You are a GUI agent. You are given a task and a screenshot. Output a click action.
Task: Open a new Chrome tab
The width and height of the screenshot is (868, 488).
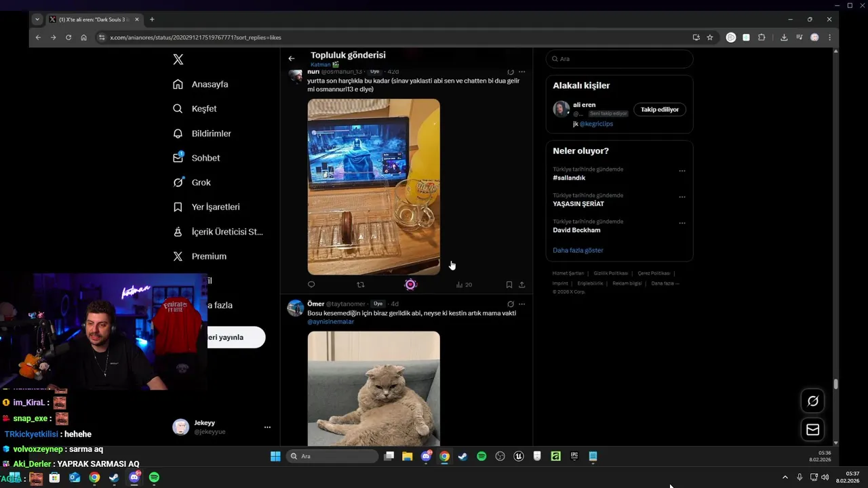[152, 20]
